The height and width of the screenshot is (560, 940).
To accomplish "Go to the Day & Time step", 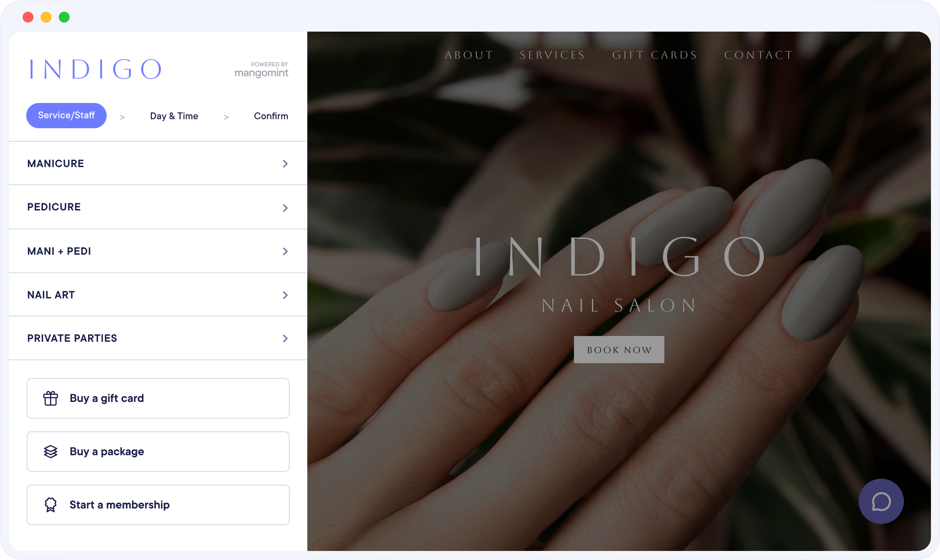I will 174,116.
